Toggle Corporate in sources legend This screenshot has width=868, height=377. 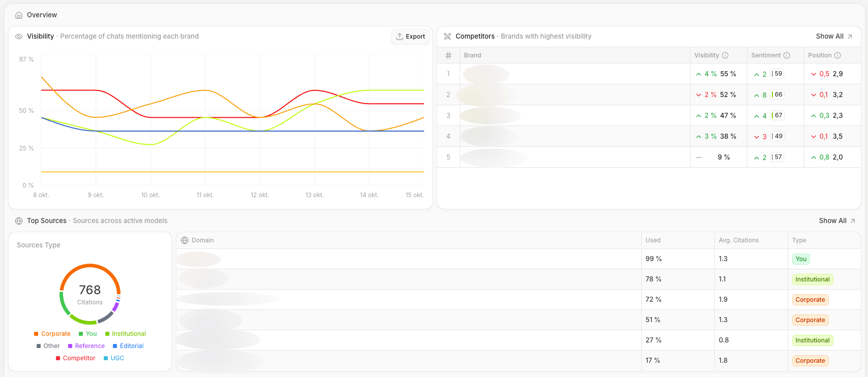pyautogui.click(x=52, y=334)
